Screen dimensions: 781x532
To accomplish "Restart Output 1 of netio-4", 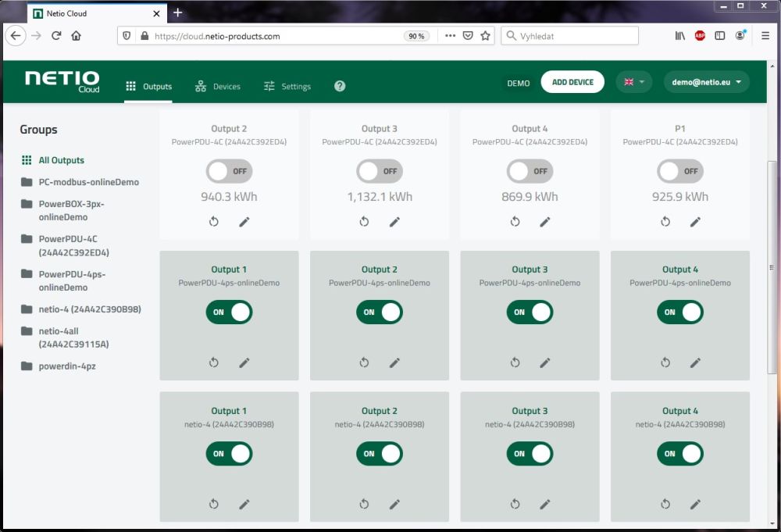I will pyautogui.click(x=214, y=504).
